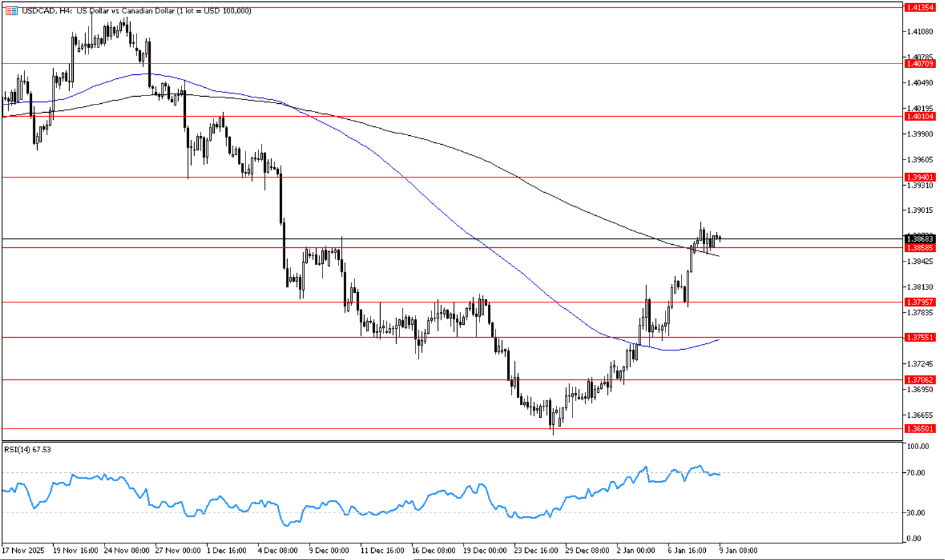Click the 23 Dec 16:00 time label
The height and width of the screenshot is (560, 945).
[535, 550]
